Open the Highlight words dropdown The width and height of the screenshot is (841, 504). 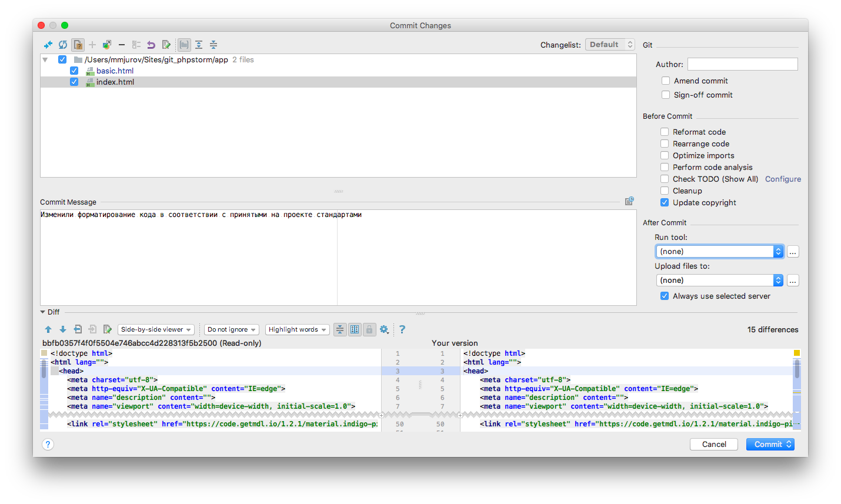pyautogui.click(x=297, y=329)
